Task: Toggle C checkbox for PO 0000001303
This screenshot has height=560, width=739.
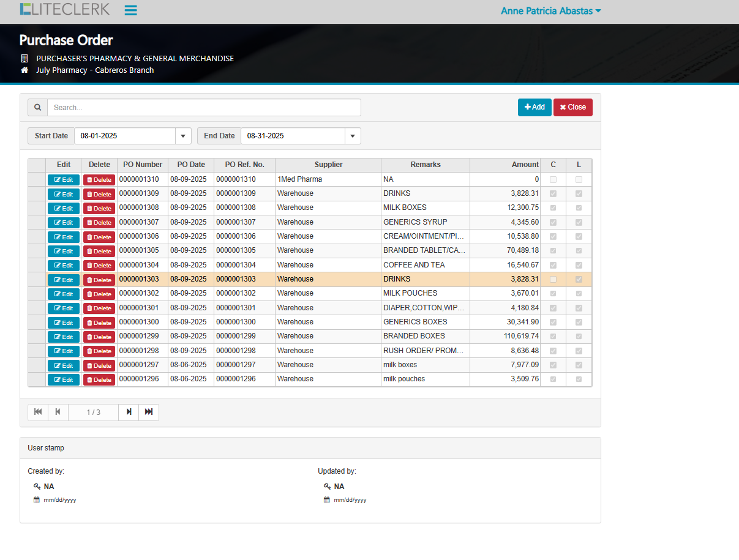Action: point(553,280)
